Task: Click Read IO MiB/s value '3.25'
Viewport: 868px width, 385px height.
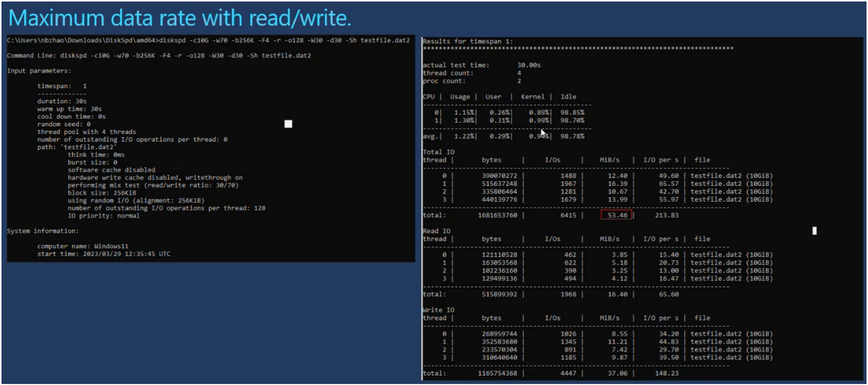Action: point(619,271)
